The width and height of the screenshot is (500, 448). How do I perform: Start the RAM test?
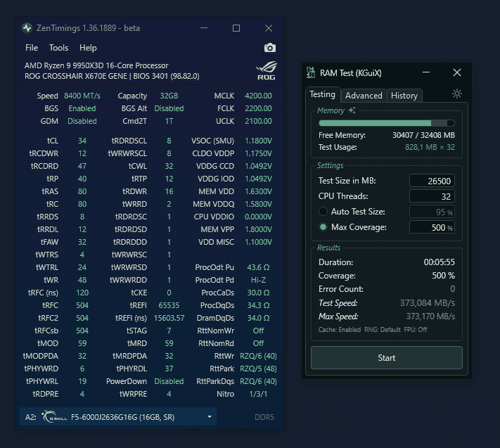pos(387,358)
